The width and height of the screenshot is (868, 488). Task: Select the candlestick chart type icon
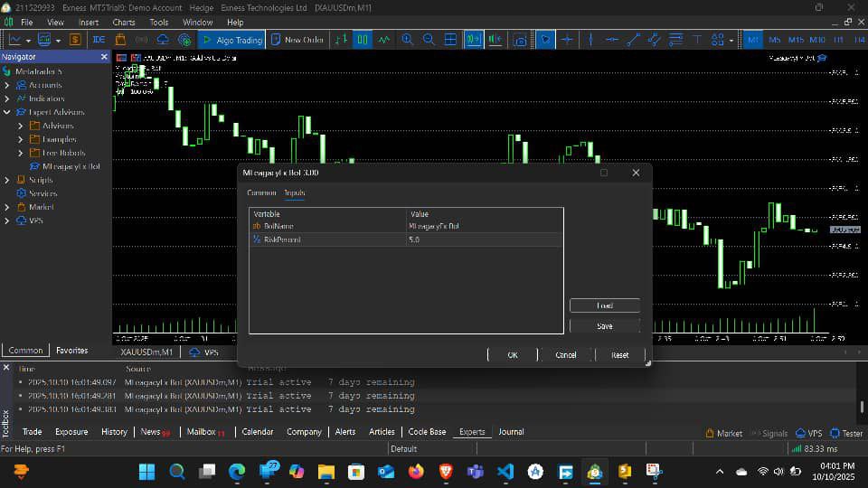pos(363,40)
